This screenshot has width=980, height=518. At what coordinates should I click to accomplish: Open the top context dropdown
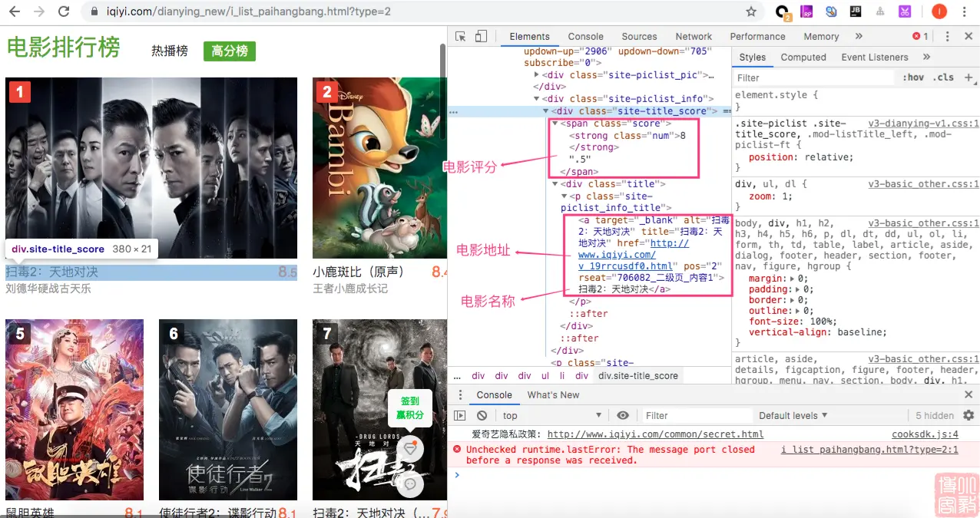(x=552, y=415)
